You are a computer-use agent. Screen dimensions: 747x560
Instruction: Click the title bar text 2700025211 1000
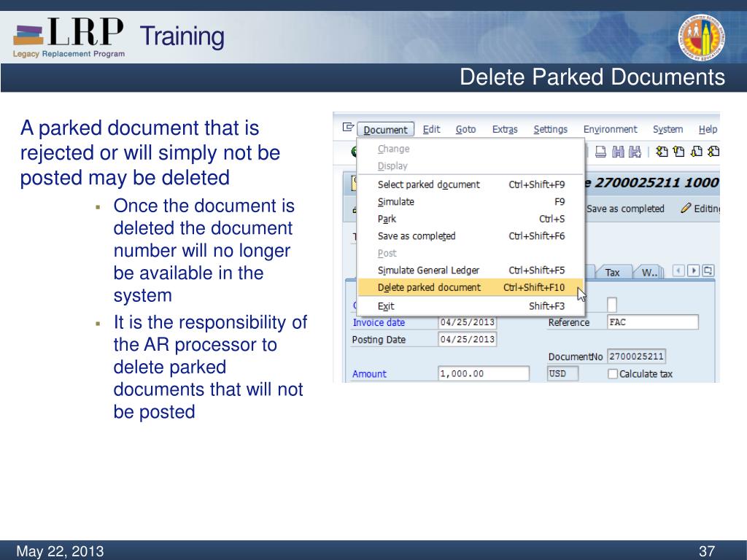[x=656, y=182]
